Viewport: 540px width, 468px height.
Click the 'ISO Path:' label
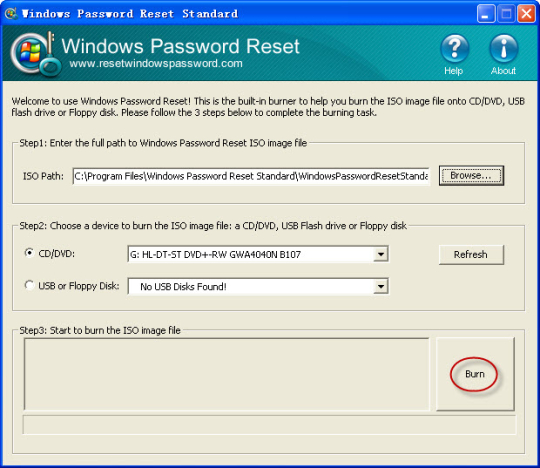coord(43,176)
